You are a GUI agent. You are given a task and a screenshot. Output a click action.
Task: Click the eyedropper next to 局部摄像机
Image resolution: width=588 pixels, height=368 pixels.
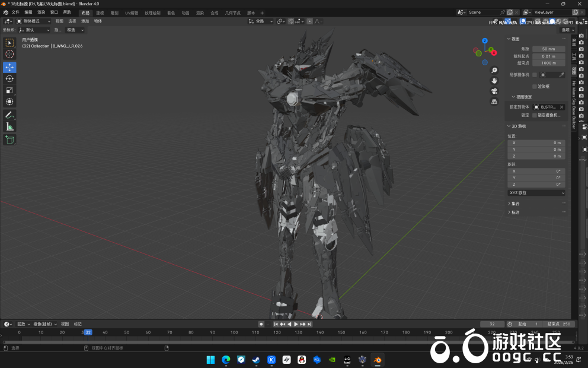(x=561, y=75)
